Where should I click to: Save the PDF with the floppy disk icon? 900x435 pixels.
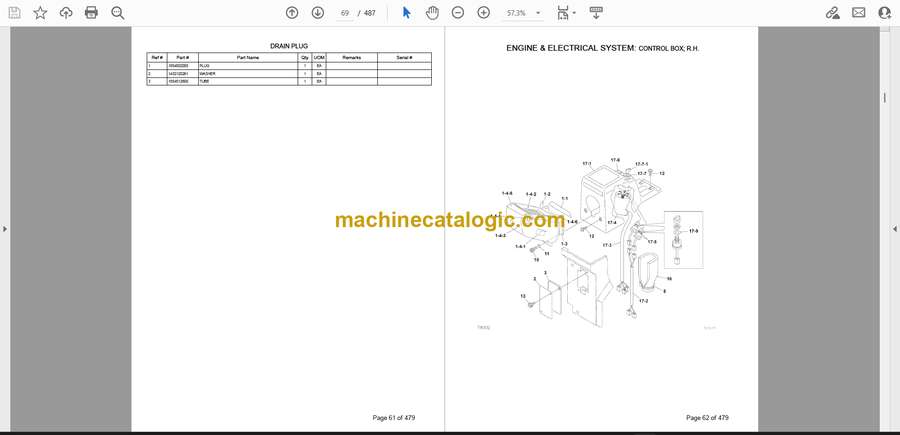(14, 13)
